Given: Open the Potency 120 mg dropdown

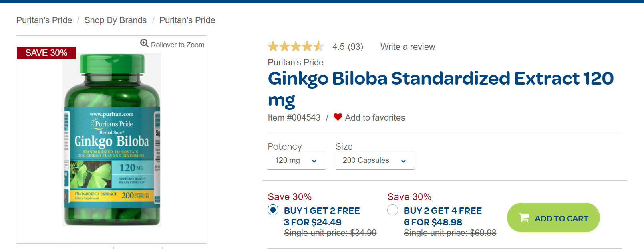Looking at the screenshot, I should 296,160.
